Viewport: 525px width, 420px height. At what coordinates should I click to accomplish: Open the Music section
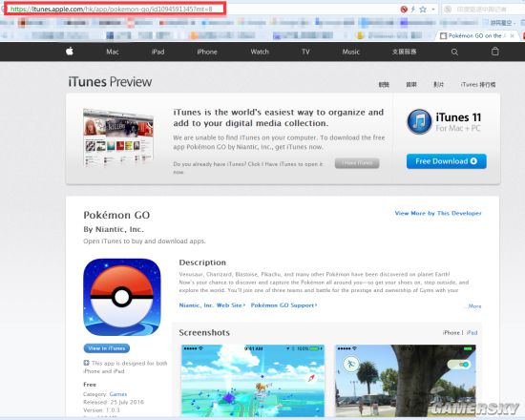tap(351, 52)
